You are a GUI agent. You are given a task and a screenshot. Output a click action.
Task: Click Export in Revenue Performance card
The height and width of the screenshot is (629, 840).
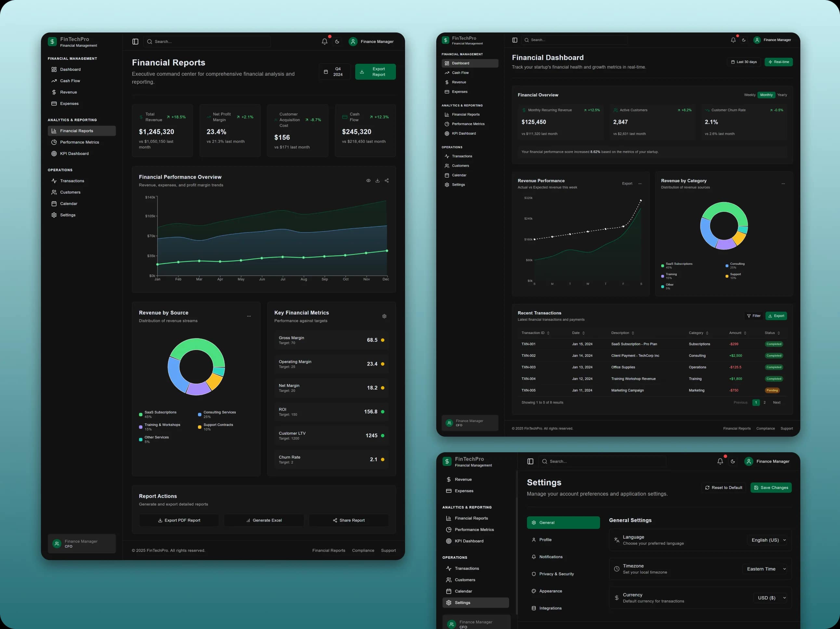tap(627, 184)
